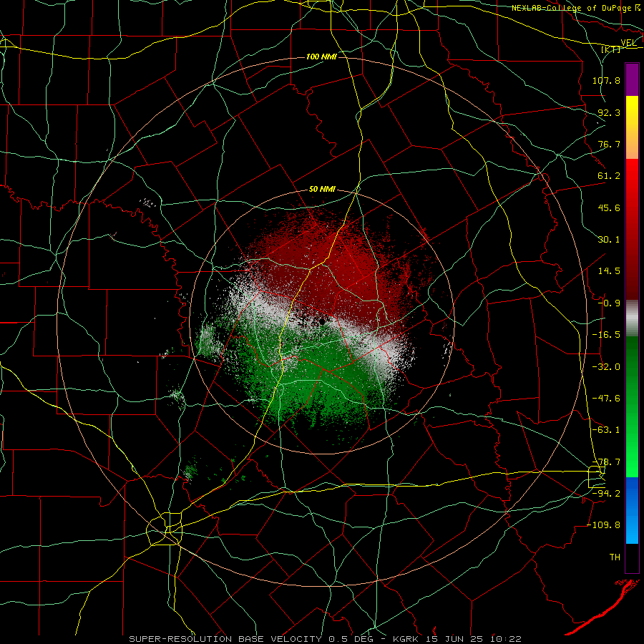644x644 pixels.
Task: Click the 92.3 scale value
Action: [x=609, y=112]
